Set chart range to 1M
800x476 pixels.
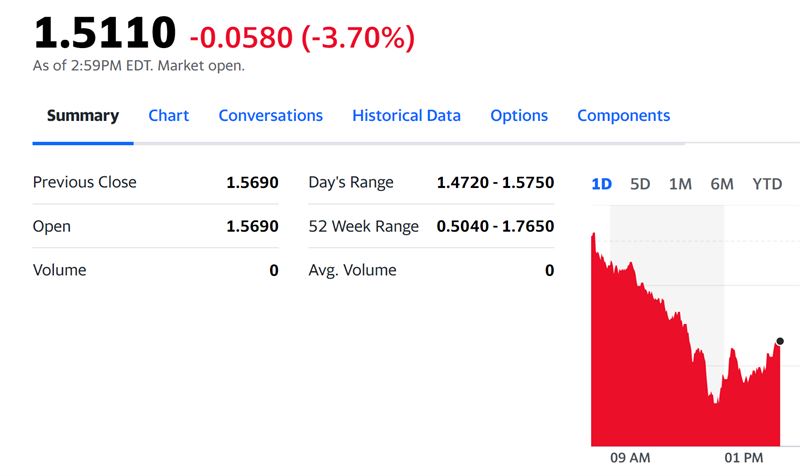point(680,184)
